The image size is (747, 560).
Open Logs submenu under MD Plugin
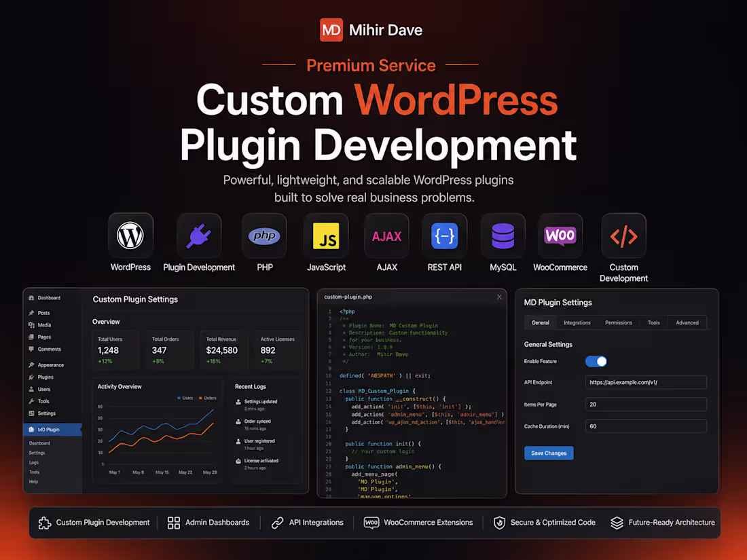(x=34, y=462)
